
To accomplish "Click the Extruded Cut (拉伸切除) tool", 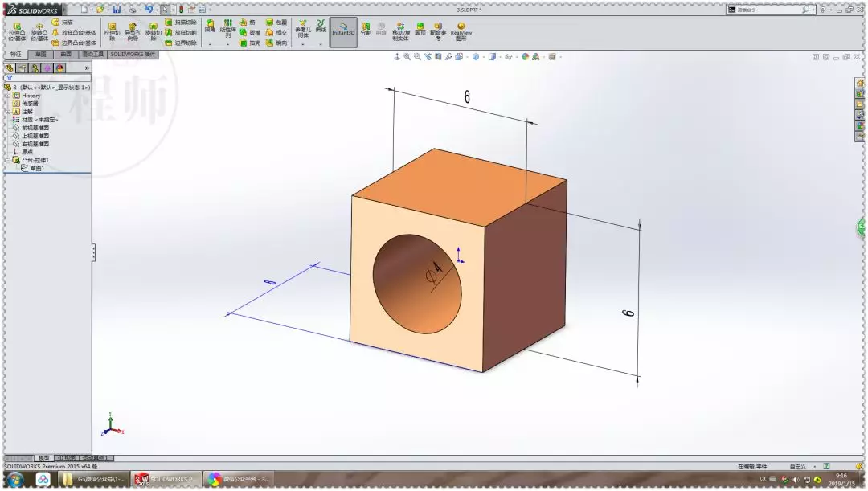I will pos(112,32).
